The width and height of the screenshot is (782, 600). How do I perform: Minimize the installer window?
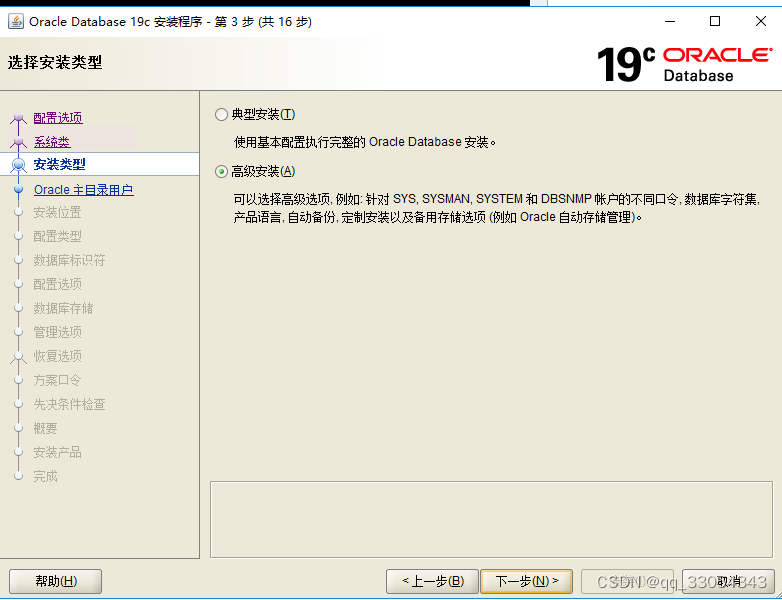pyautogui.click(x=670, y=21)
